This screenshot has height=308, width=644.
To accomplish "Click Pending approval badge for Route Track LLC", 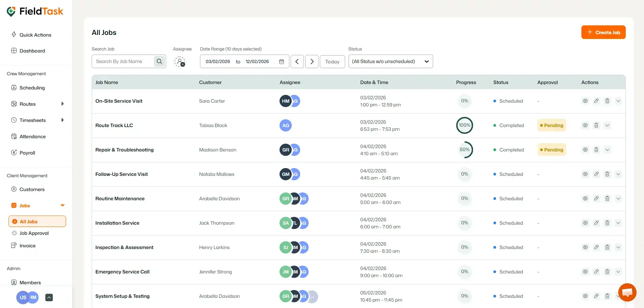I will coord(552,125).
